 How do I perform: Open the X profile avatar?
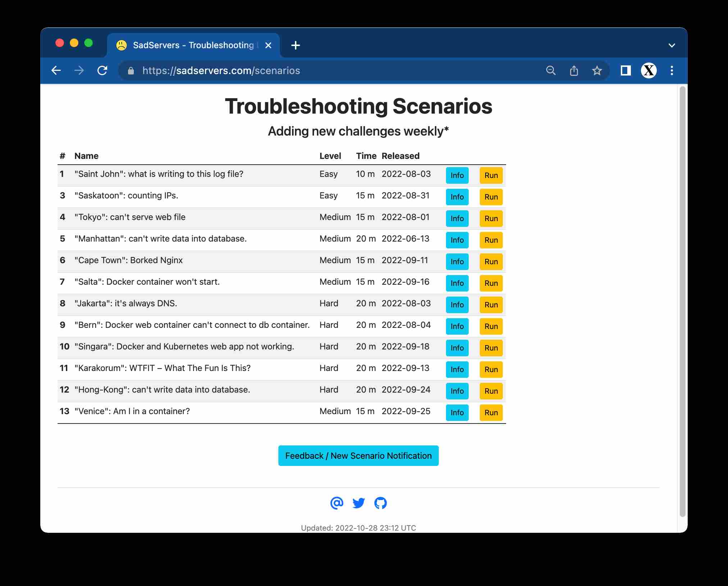[x=649, y=70]
